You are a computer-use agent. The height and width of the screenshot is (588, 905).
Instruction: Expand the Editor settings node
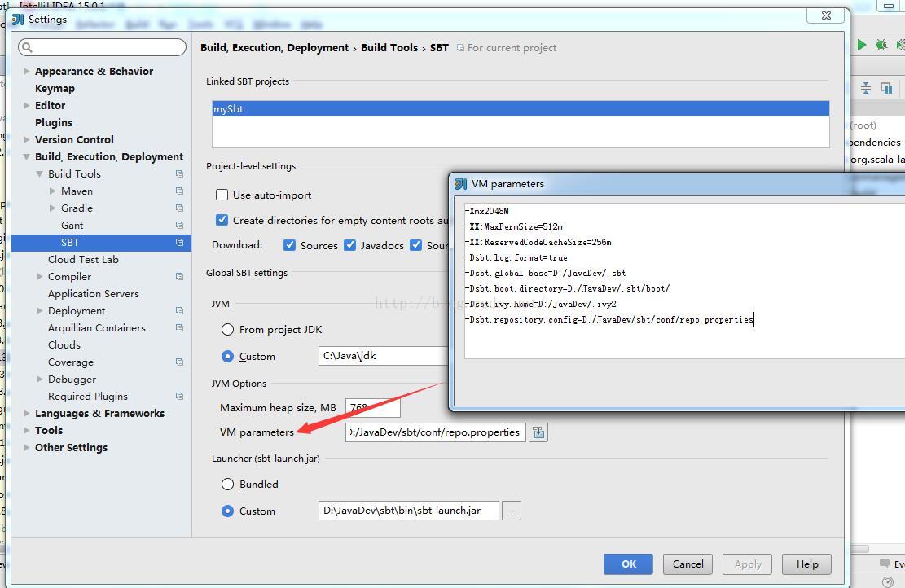point(26,106)
